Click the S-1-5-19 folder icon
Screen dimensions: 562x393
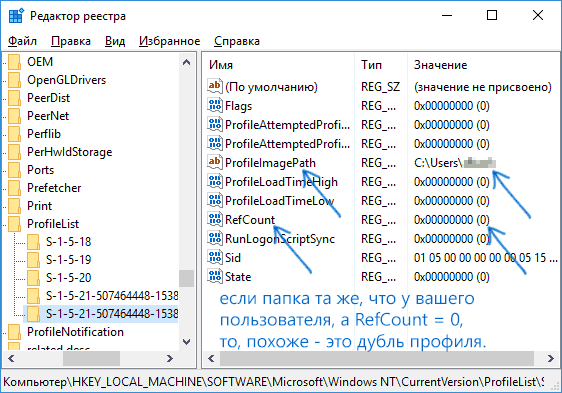tap(33, 260)
